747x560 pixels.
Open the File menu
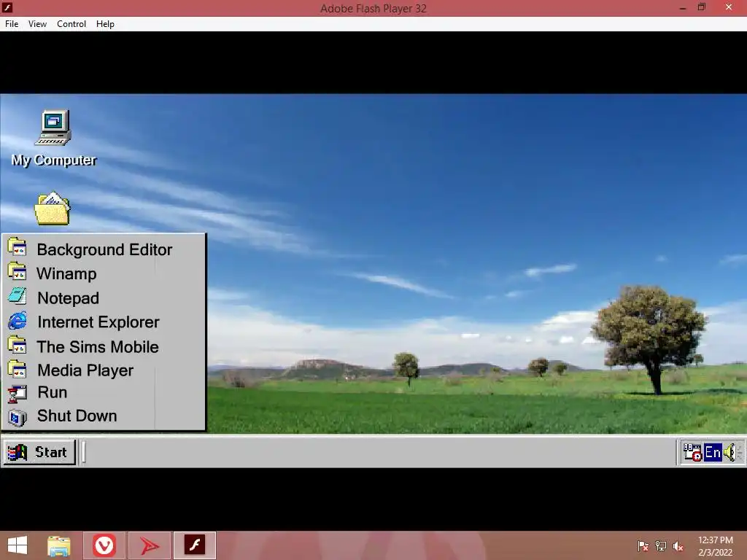12,24
